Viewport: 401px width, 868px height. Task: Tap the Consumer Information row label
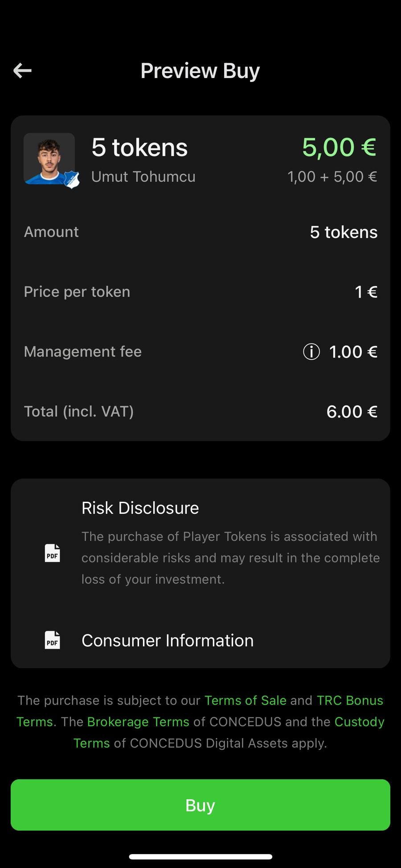click(x=168, y=640)
